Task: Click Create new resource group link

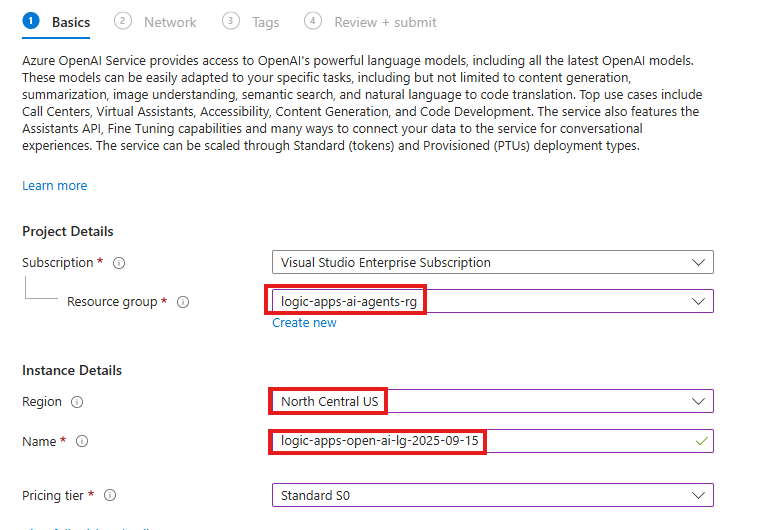Action: 304,323
